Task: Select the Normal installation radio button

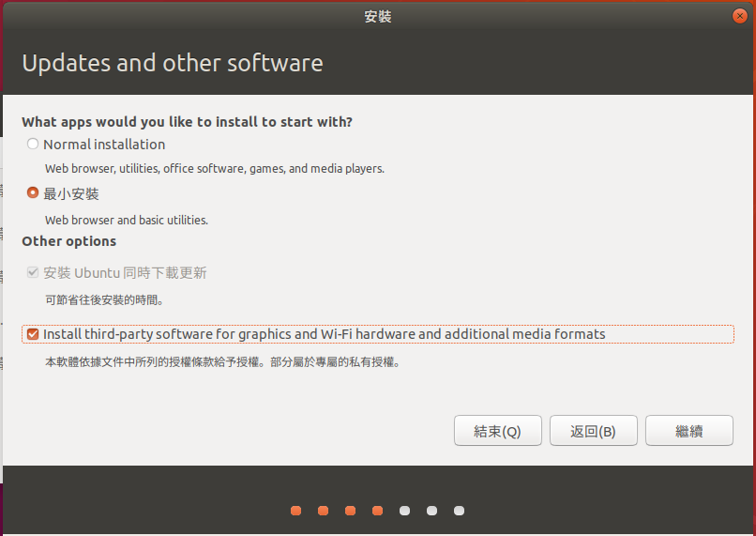Action: [32, 144]
